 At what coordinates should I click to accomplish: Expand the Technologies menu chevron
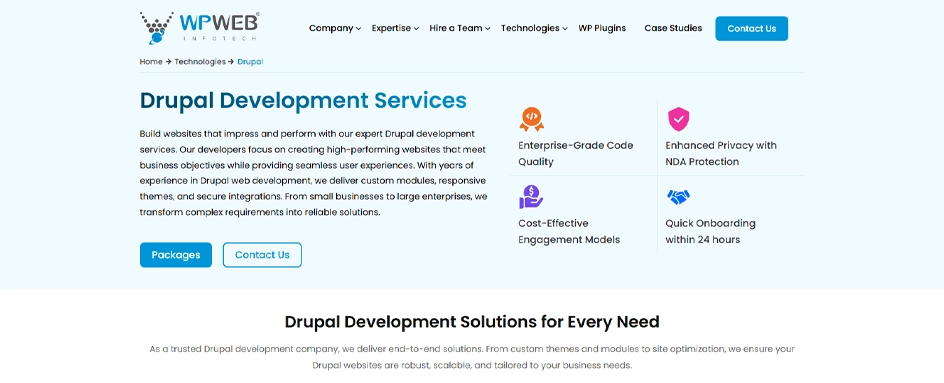tap(565, 28)
